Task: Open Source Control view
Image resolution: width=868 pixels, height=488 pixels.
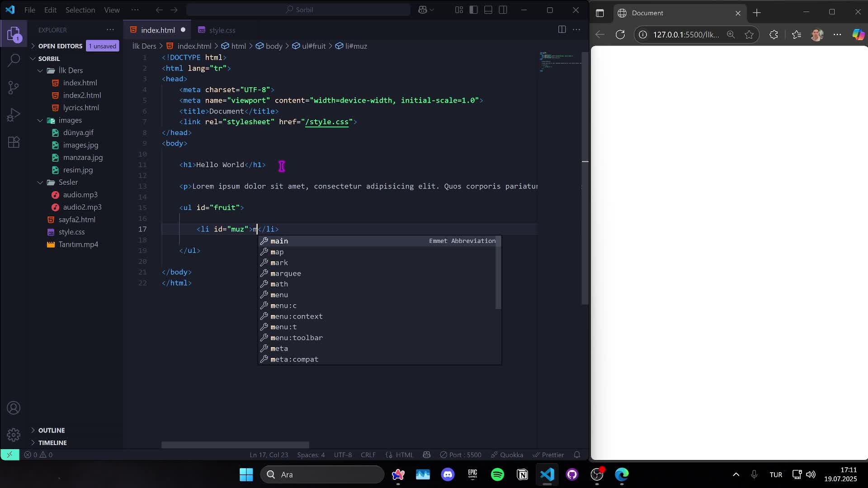Action: 14,87
